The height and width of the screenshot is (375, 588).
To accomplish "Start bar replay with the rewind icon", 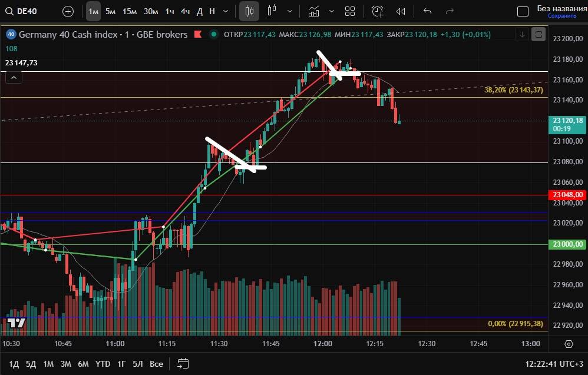I will (401, 11).
